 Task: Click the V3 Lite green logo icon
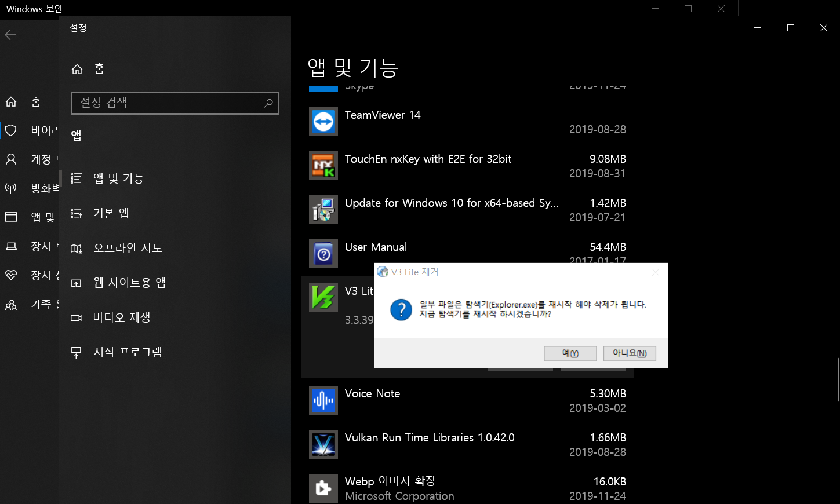(x=323, y=298)
